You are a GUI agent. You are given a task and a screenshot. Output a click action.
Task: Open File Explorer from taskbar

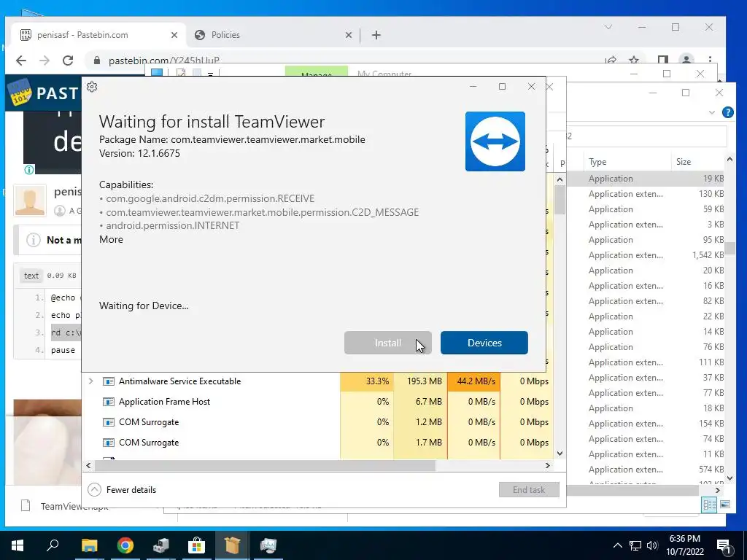tap(89, 545)
